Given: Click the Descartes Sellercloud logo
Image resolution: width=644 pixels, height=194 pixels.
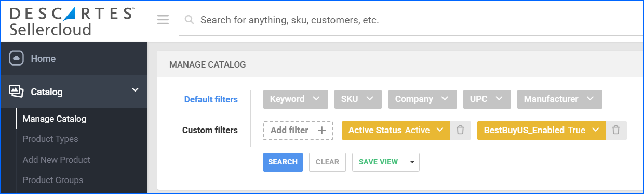Looking at the screenshot, I should click(x=72, y=21).
